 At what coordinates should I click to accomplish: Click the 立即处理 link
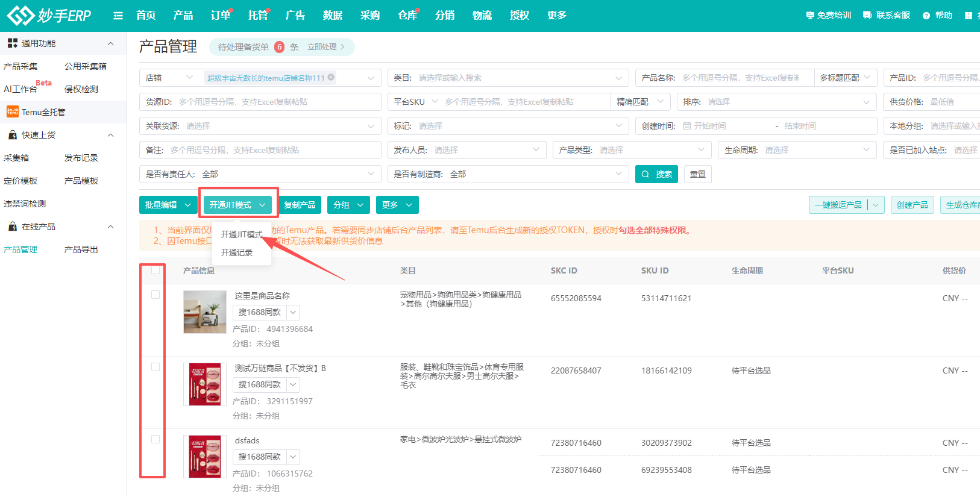click(325, 47)
